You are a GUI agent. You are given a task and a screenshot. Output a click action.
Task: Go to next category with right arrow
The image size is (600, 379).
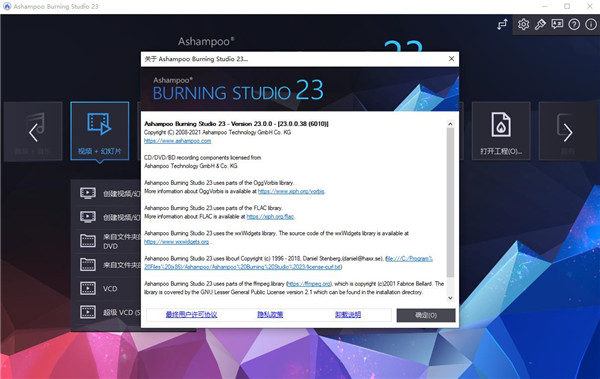[568, 132]
